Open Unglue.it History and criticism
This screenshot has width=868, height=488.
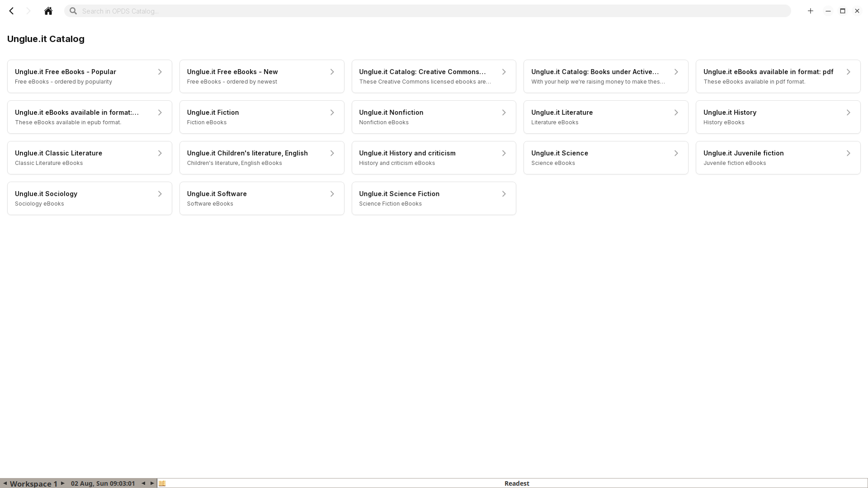tap(434, 158)
